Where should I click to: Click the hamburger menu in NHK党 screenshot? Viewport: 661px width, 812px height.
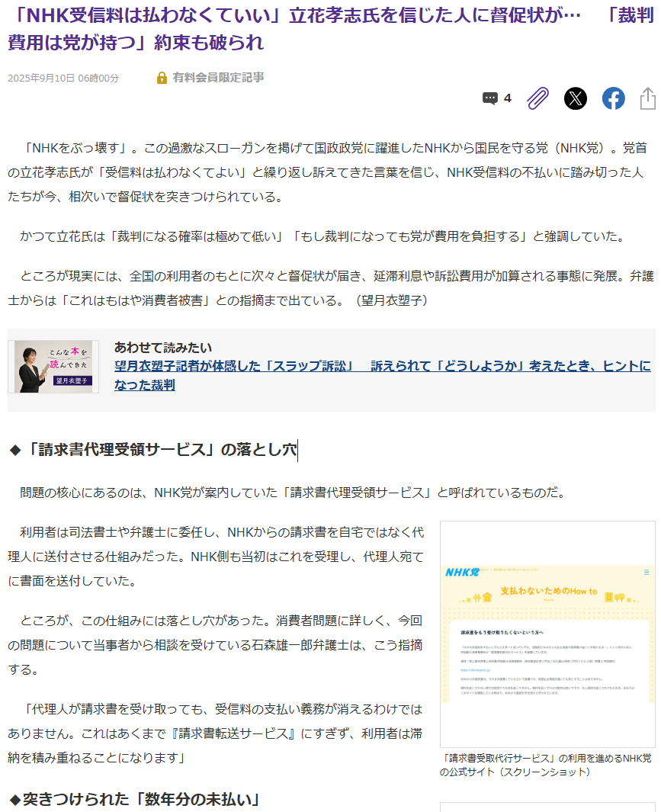click(647, 573)
